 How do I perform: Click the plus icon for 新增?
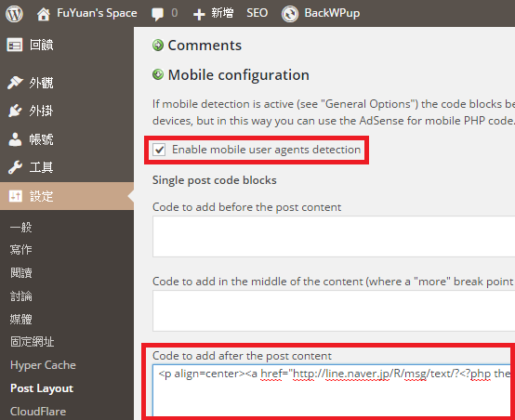199,15
